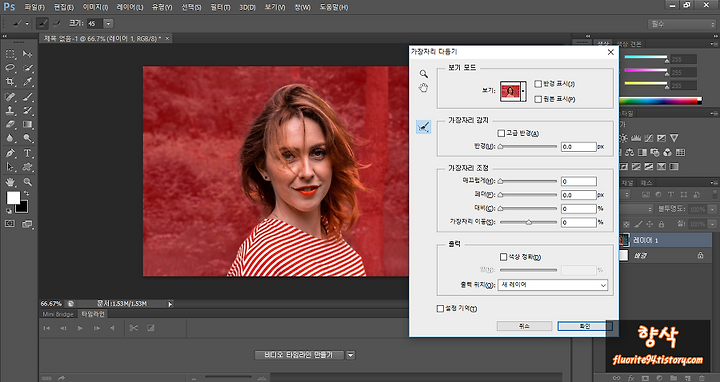Select the 레이어 1 layer row

coord(664,240)
